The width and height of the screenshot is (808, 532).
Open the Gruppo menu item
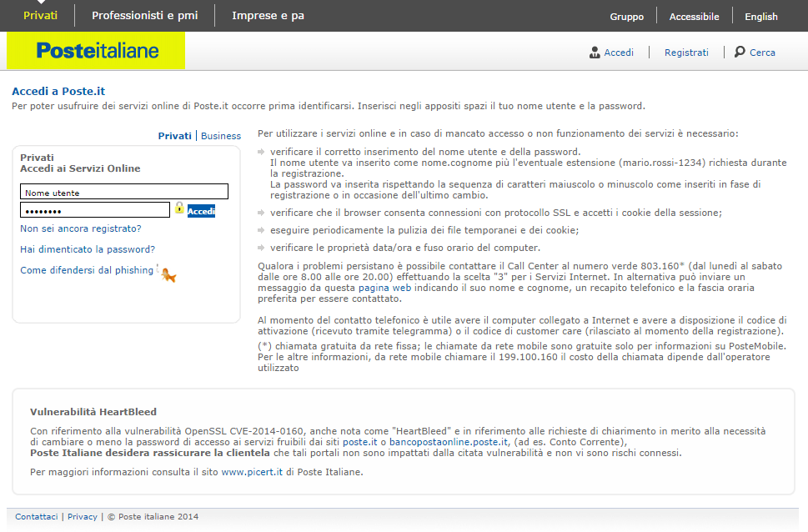[626, 17]
